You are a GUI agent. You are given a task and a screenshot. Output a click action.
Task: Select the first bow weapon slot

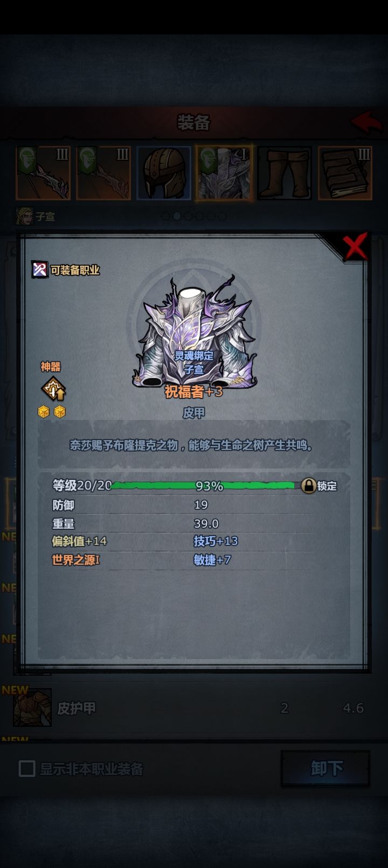tap(43, 173)
